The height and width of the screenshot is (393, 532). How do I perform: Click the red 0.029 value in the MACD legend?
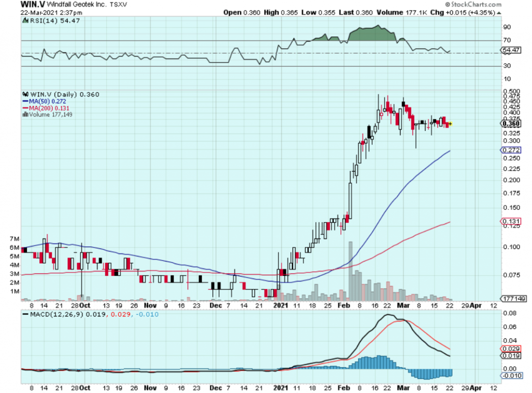[x=121, y=315]
